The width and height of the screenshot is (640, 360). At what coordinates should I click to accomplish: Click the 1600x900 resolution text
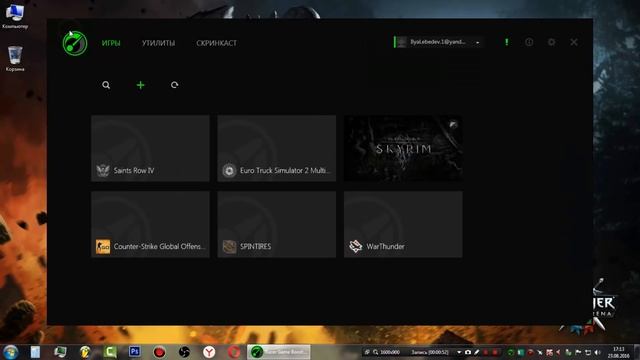click(x=390, y=352)
